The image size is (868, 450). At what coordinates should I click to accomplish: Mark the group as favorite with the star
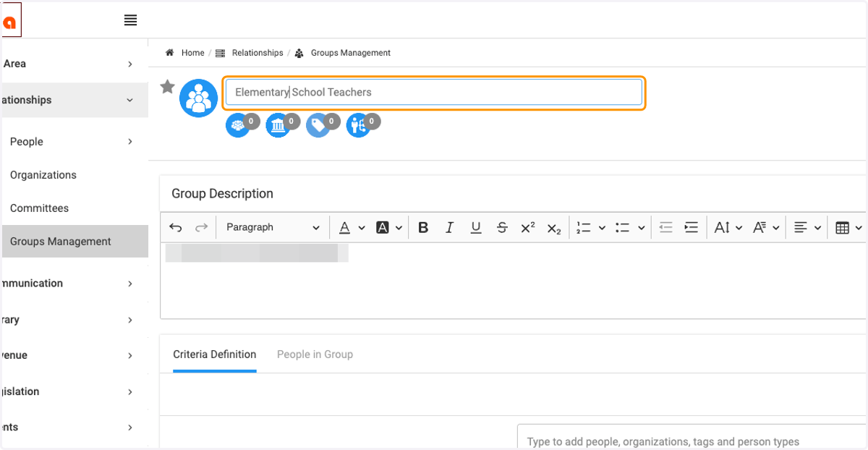167,88
